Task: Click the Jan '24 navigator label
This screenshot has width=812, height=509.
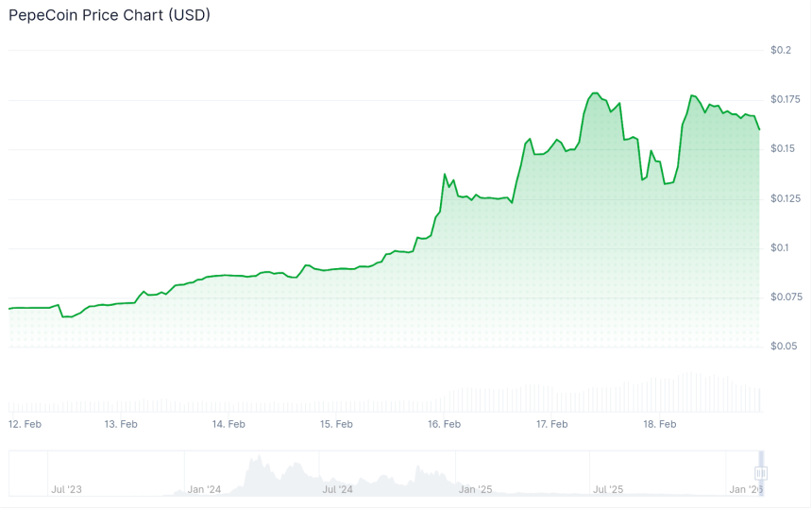Action: click(x=204, y=489)
